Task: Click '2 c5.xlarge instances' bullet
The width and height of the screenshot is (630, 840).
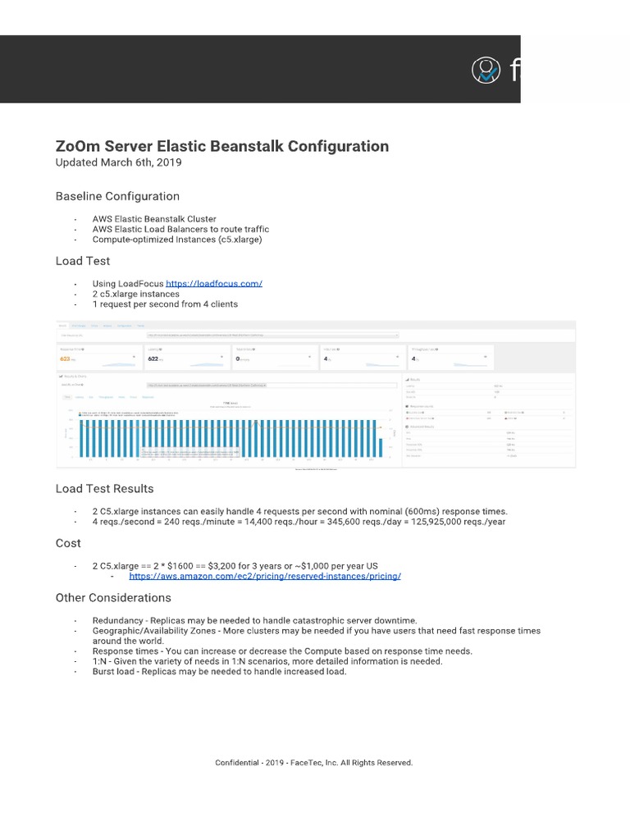Action: point(135,294)
